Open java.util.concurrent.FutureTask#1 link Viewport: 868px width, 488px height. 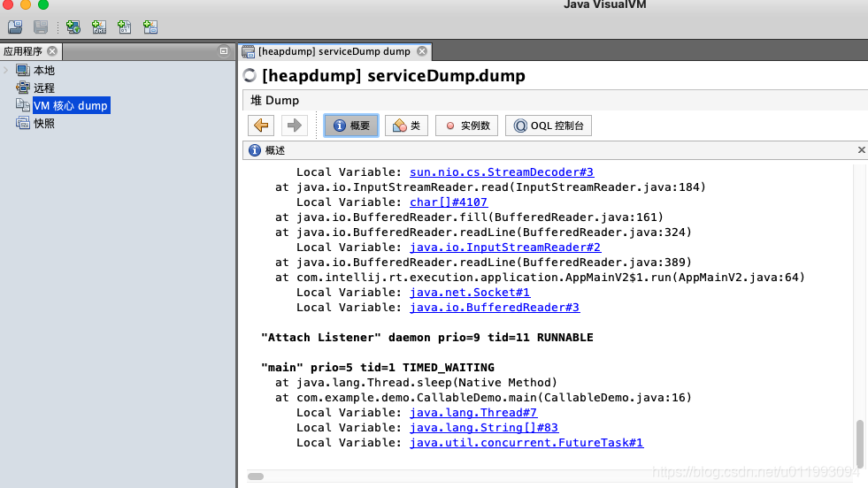point(526,443)
